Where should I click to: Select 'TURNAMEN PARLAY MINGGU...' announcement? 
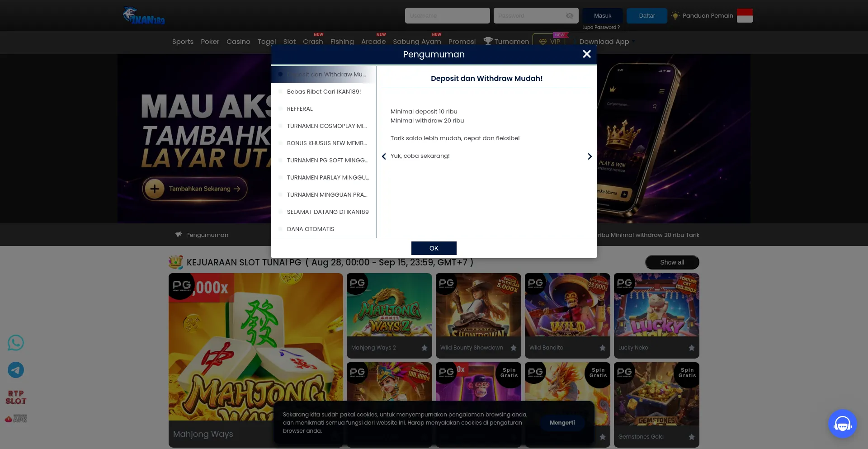324,178
